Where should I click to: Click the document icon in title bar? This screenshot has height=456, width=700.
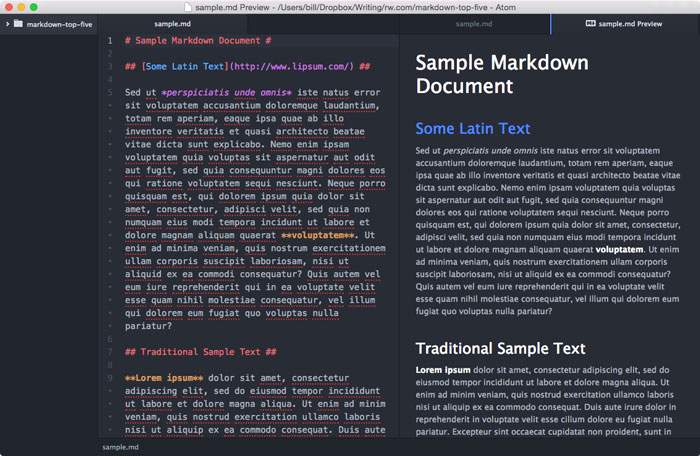188,7
